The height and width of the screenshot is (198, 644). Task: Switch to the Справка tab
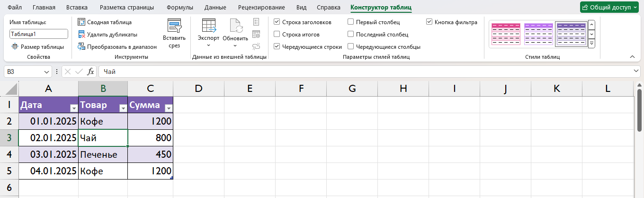pyautogui.click(x=329, y=8)
